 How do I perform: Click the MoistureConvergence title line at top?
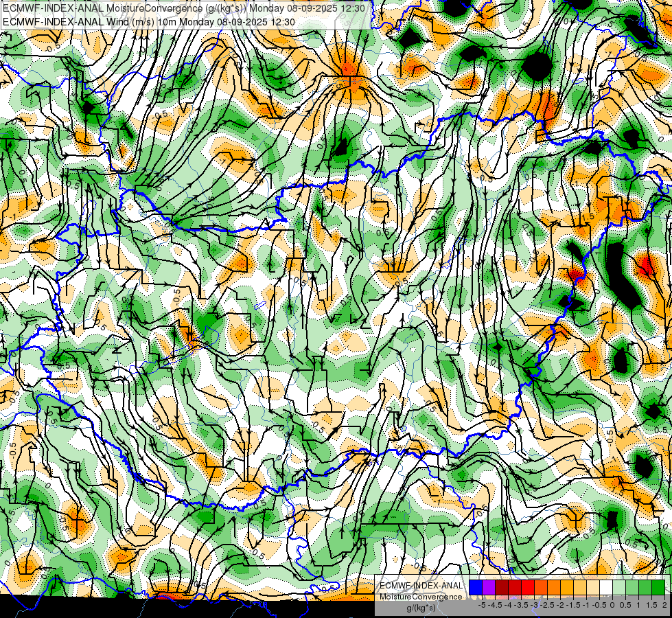pyautogui.click(x=184, y=8)
